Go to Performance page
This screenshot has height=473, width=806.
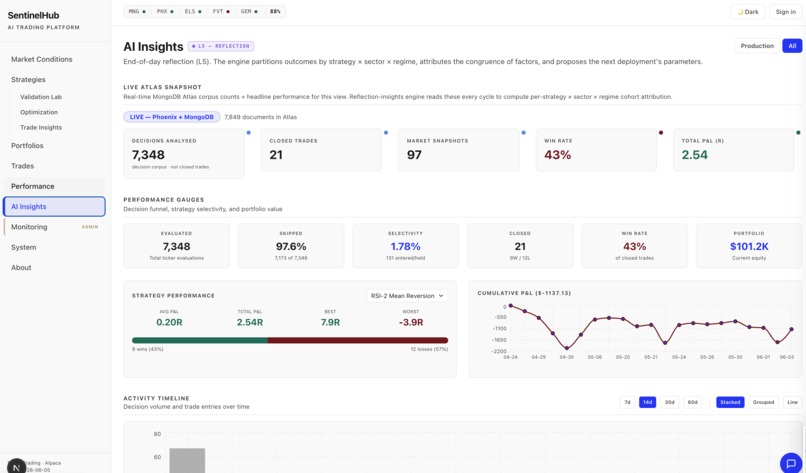click(54, 186)
